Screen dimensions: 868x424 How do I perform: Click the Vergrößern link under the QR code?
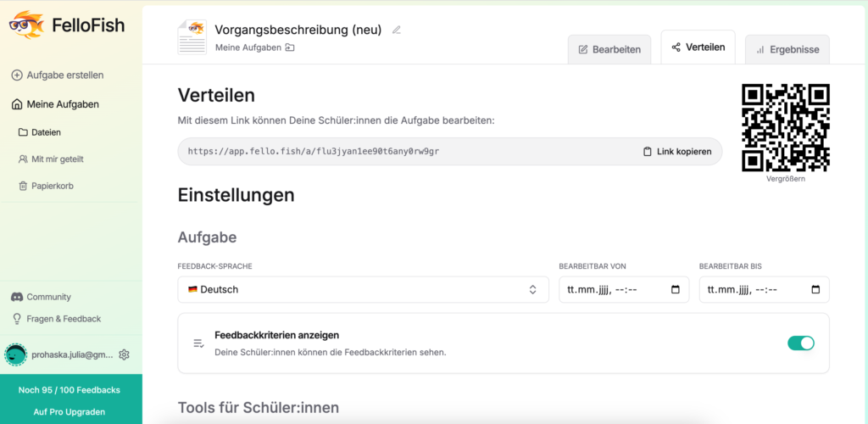786,179
